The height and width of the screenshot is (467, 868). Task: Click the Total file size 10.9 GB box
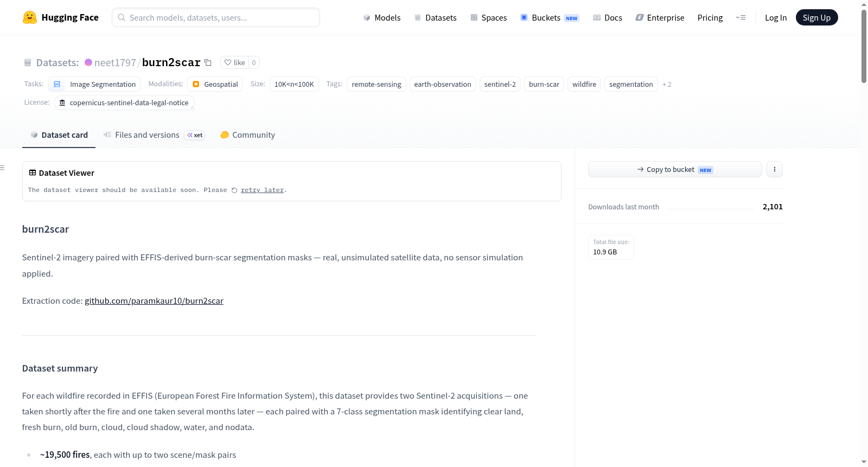611,247
